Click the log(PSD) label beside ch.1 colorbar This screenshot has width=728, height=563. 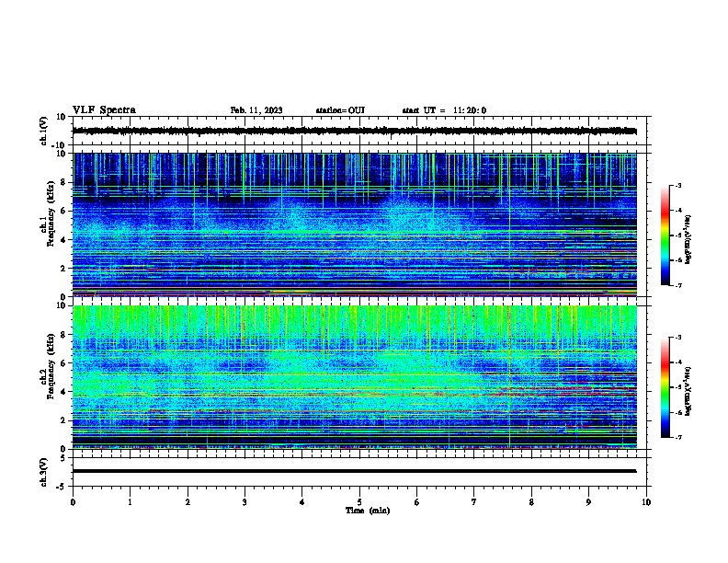(x=688, y=239)
